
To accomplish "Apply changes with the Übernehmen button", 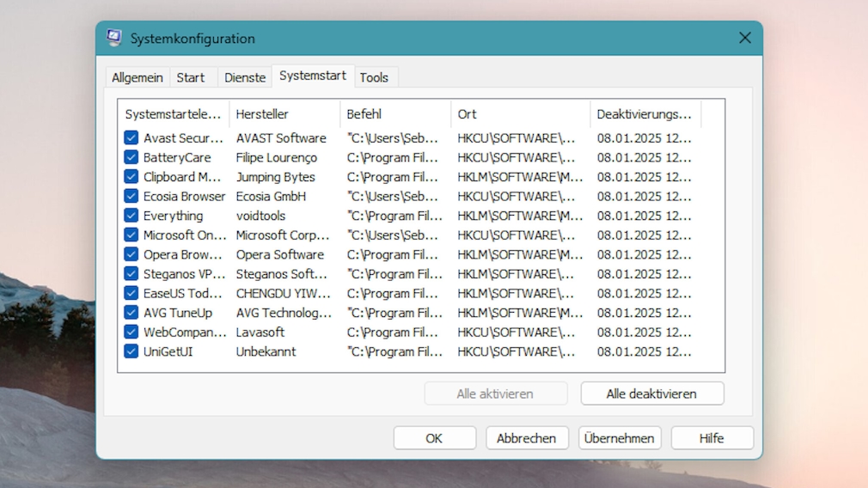I will [620, 438].
